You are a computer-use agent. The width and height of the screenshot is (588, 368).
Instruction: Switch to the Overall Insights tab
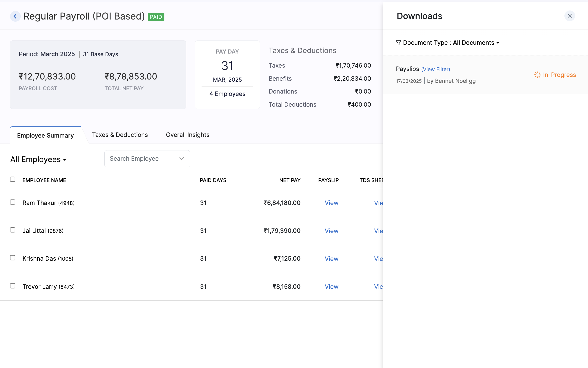click(x=187, y=134)
